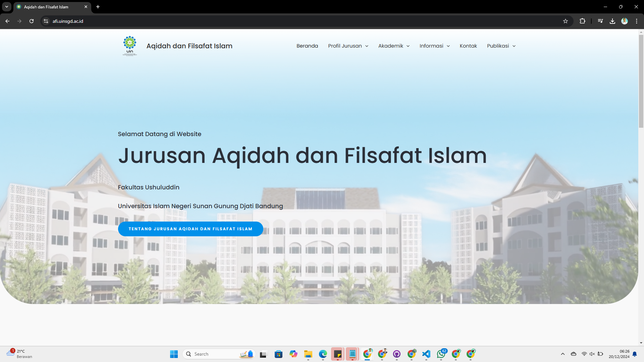The height and width of the screenshot is (362, 644).
Task: Expand the Profil Jurusan dropdown
Action: click(x=348, y=46)
